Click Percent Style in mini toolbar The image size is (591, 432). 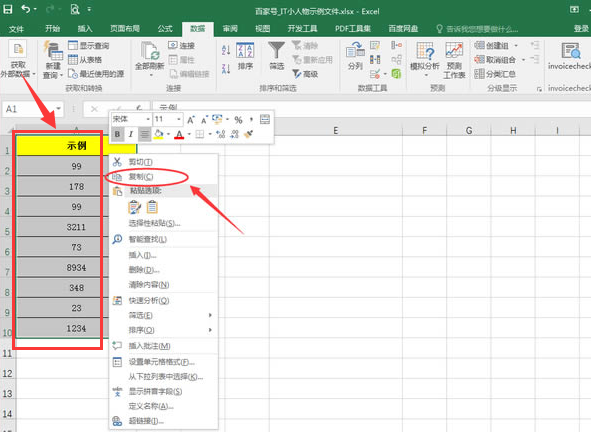click(238, 120)
